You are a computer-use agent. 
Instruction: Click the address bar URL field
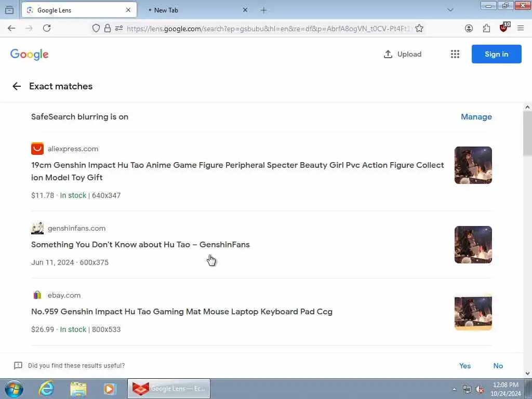[x=268, y=29]
